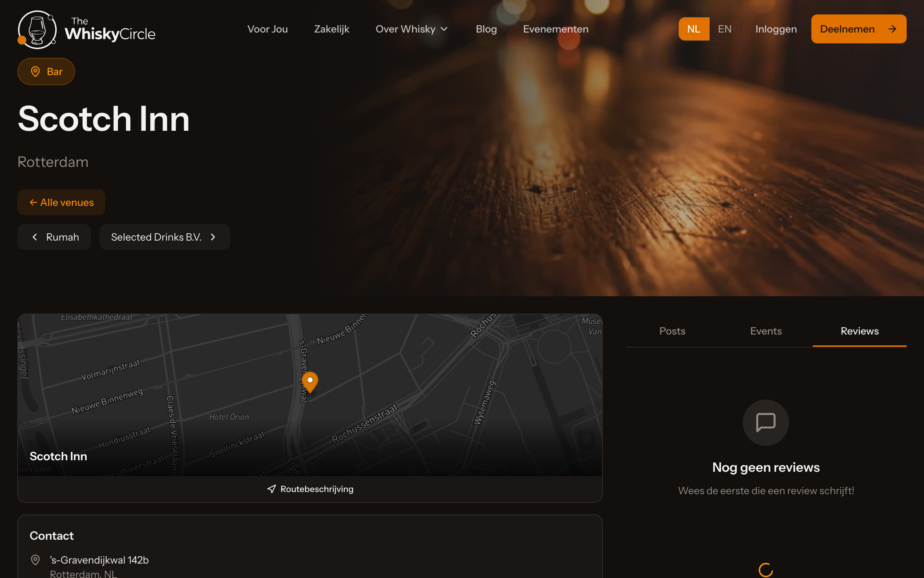Click the Bar category badge

point(46,72)
